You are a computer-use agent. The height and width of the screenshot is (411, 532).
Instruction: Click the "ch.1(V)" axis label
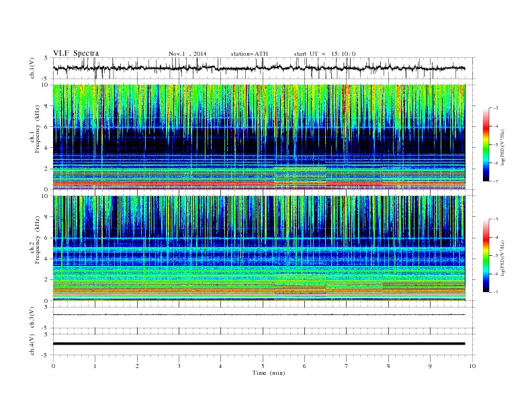[x=32, y=68]
